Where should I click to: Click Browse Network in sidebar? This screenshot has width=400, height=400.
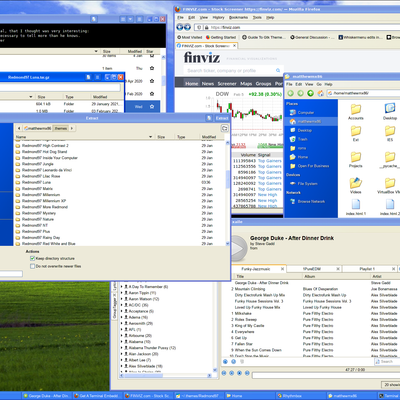point(307,201)
